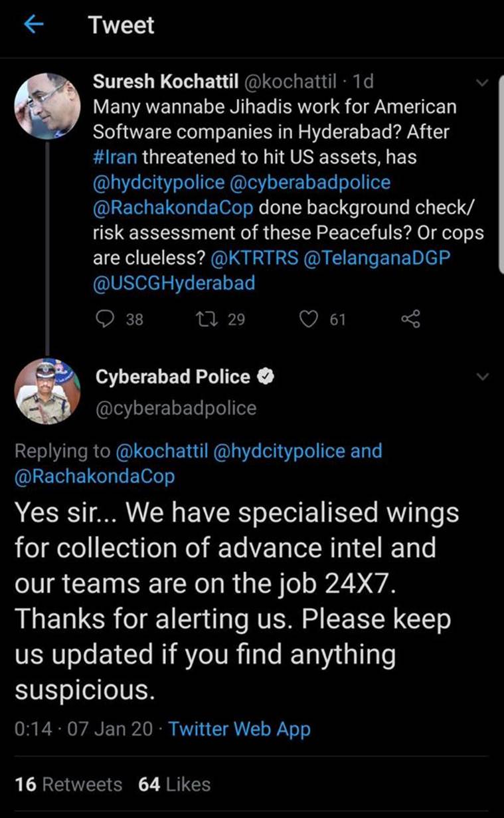
Task: Tap the back arrow icon
Action: coord(33,25)
